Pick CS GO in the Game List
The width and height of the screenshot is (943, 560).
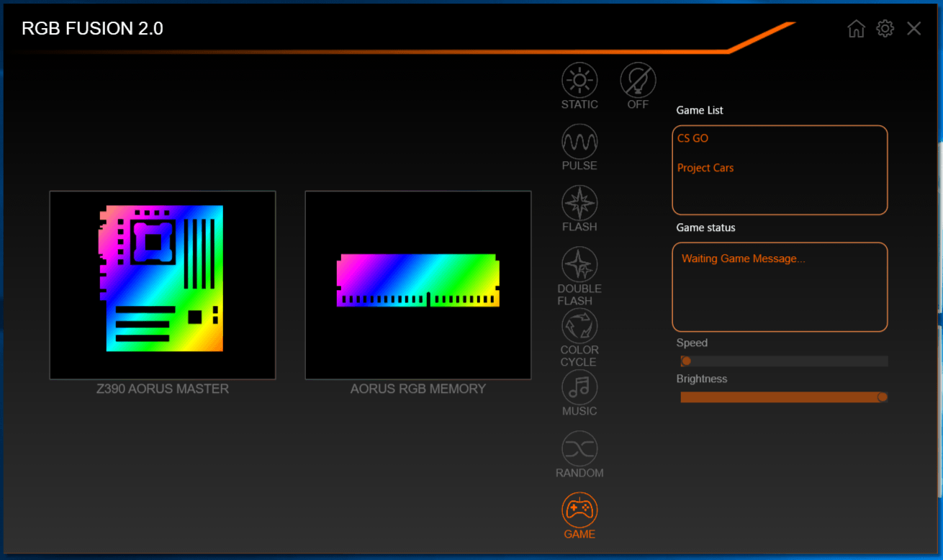pyautogui.click(x=692, y=138)
